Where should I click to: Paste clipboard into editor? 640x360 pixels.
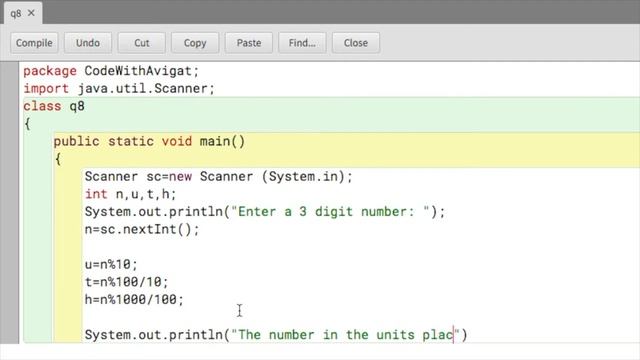click(x=249, y=43)
